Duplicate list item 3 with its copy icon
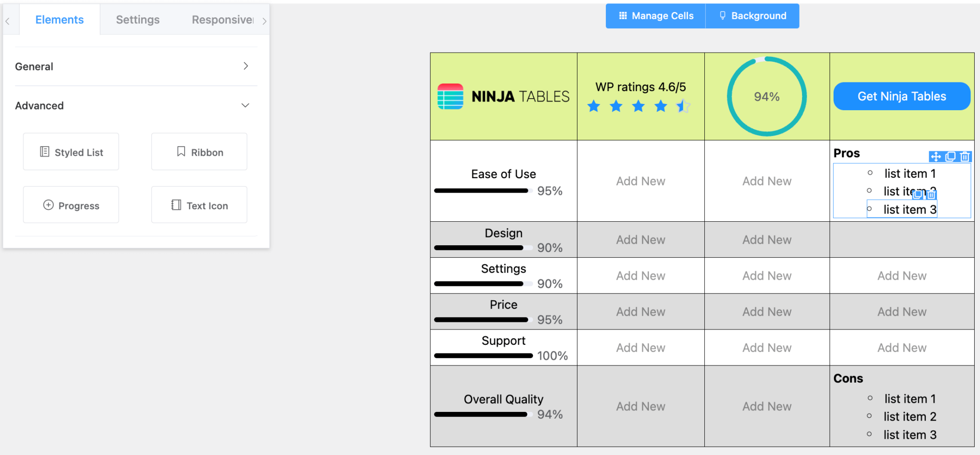 click(x=917, y=195)
